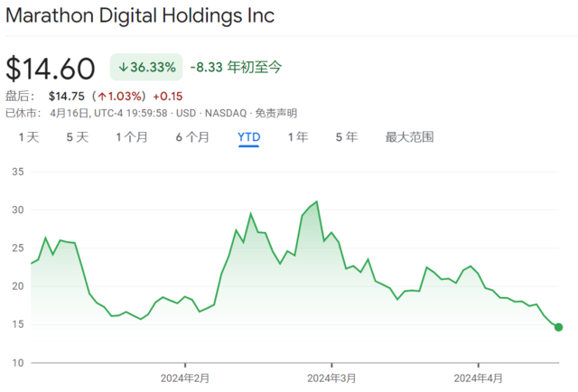Click the 2024年3月 axis label
Screen dimensions: 578x392
332,377
